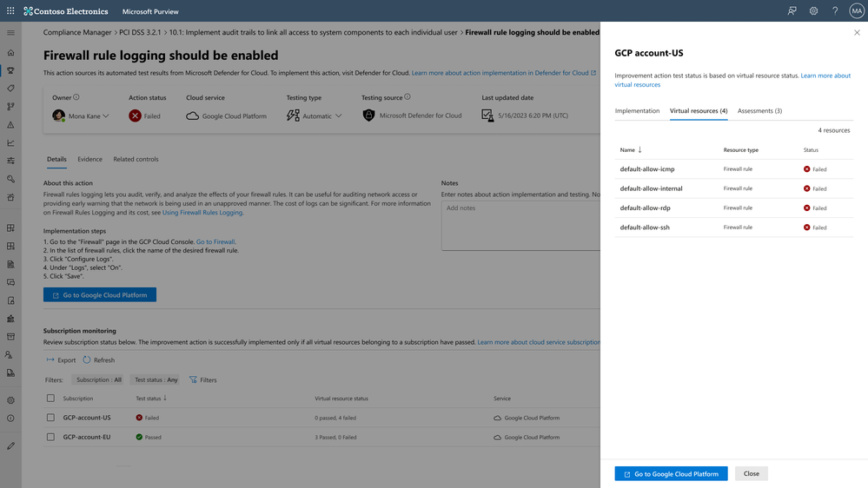The image size is (868, 488).
Task: Refresh the subscription monitoring list
Action: point(98,359)
